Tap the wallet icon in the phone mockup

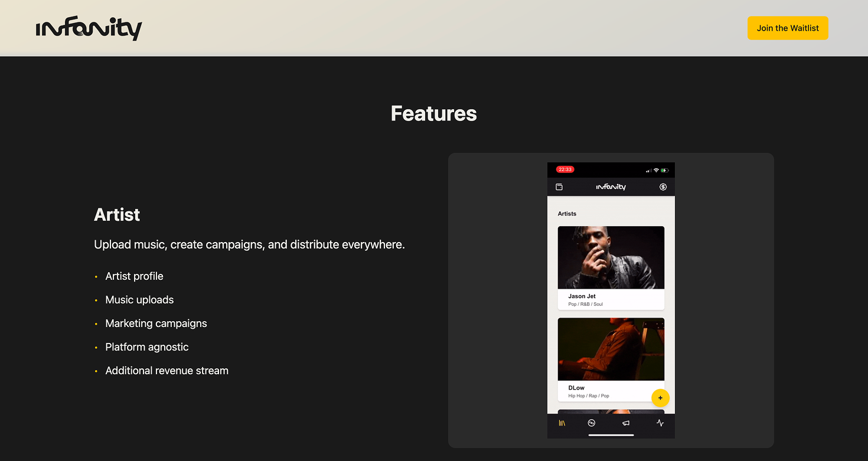click(559, 187)
